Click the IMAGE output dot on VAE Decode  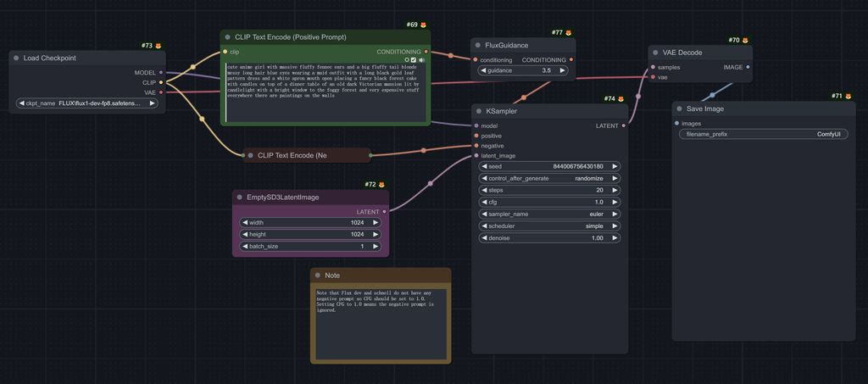[748, 67]
